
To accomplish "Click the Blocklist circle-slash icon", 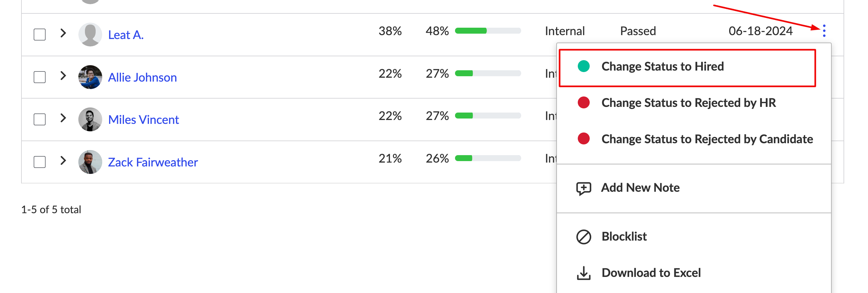I will 583,237.
